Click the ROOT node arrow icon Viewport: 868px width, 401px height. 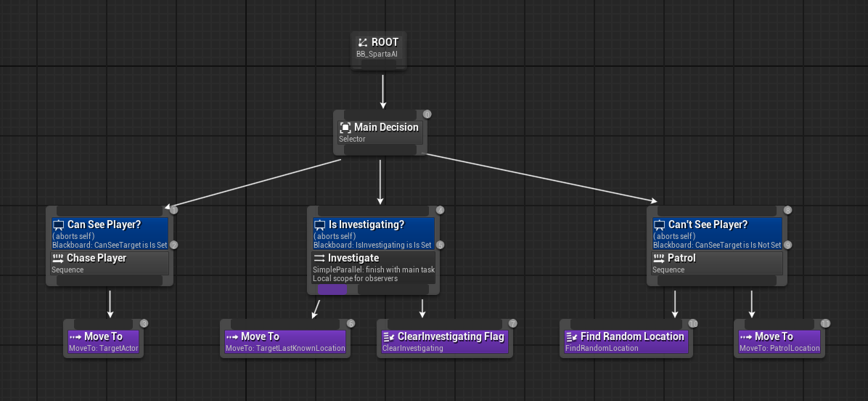[363, 42]
